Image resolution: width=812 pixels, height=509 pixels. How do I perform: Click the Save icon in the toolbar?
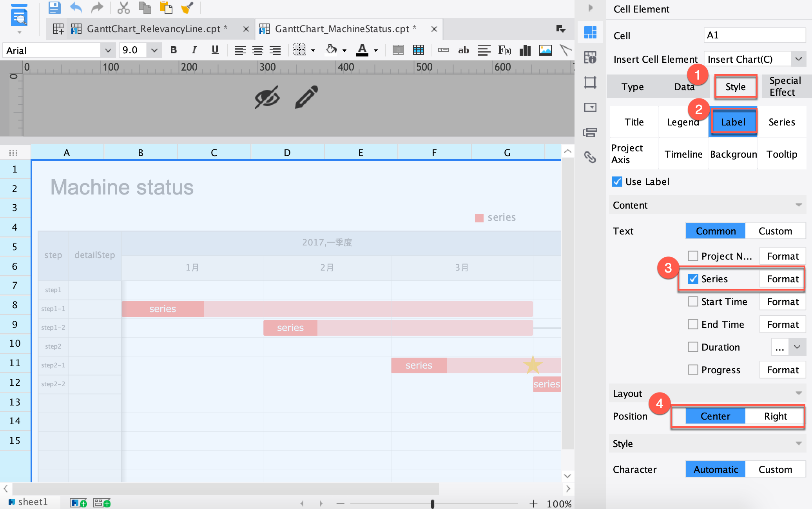point(54,8)
